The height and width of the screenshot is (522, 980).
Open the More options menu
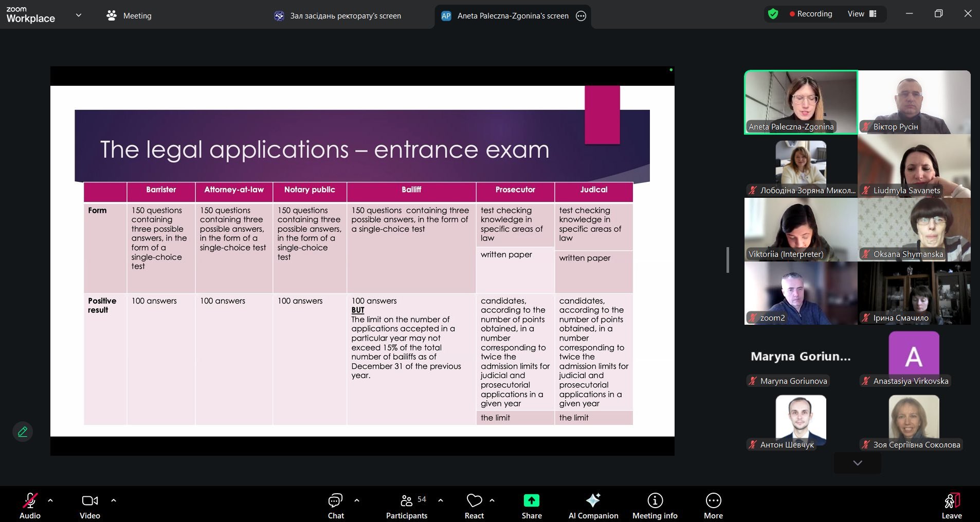point(713,506)
